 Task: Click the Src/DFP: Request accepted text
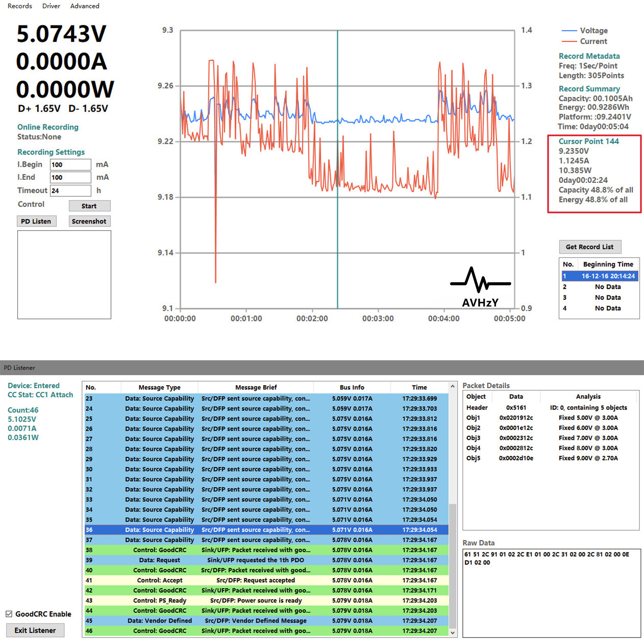(x=256, y=580)
